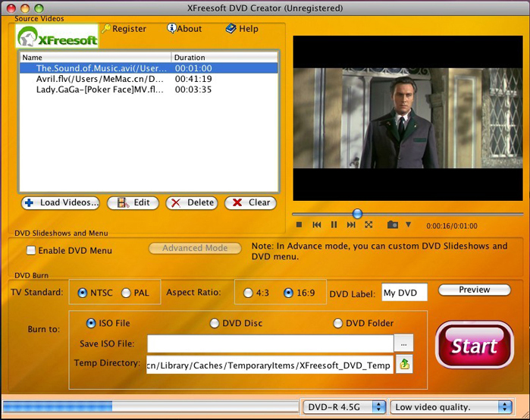
Task: Take a snapshot with the camera icon
Action: click(392, 225)
